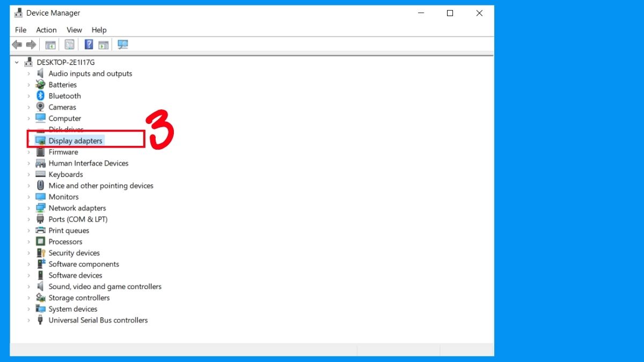644x362 pixels.
Task: Click the Human Interface Devices icon
Action: [x=40, y=163]
